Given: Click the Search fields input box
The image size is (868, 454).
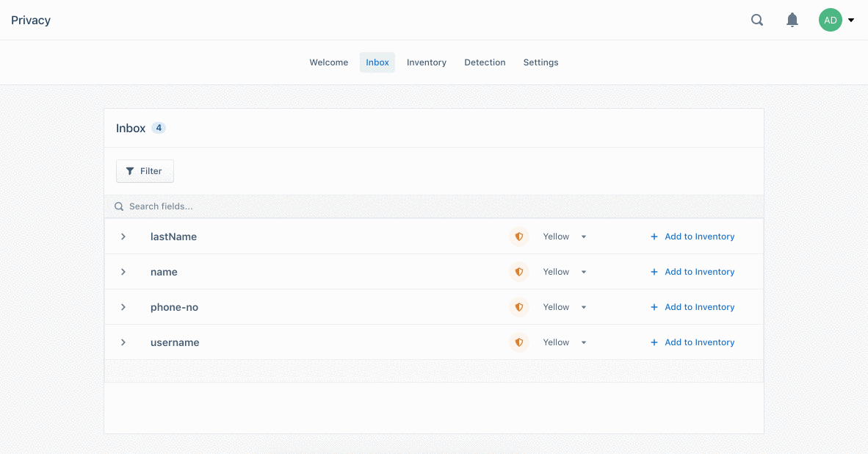Looking at the screenshot, I should [294, 206].
